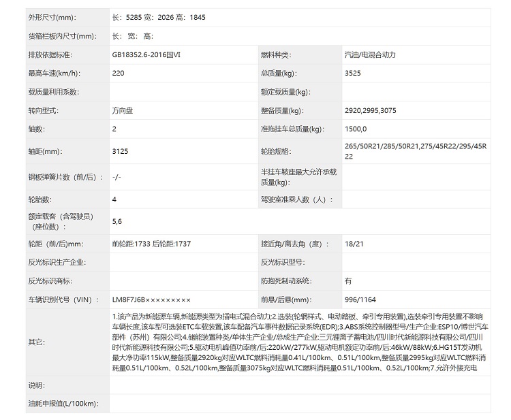The width and height of the screenshot is (511, 420).
Task: Select wheelbase value 3125
Action: 120,151
